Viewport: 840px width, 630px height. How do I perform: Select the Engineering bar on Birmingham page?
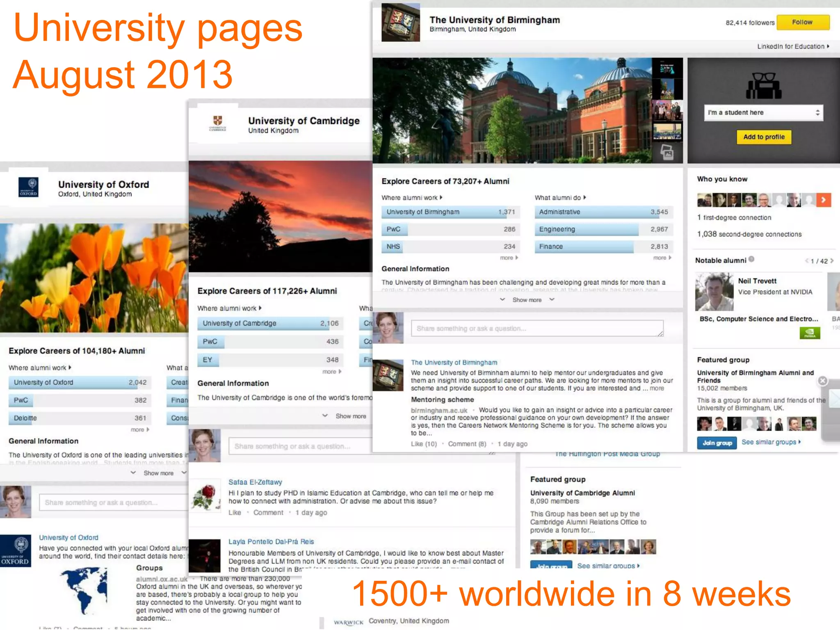tap(604, 229)
